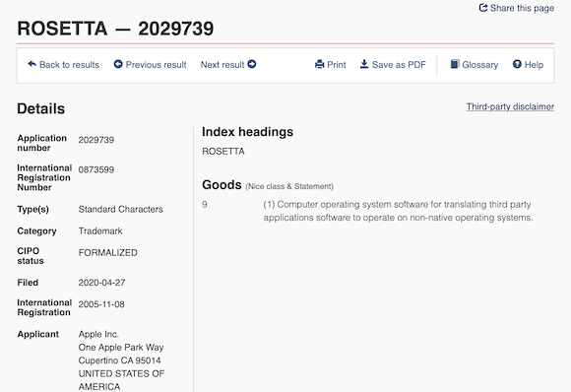Click the Glossary book icon
Screen dimensions: 571x392
point(455,64)
